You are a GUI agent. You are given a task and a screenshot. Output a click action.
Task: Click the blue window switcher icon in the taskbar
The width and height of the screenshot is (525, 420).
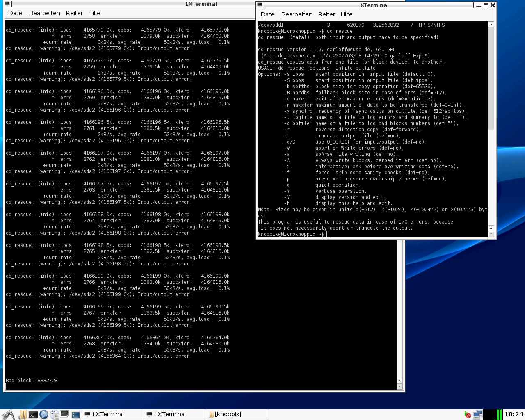pyautogui.click(x=75, y=415)
